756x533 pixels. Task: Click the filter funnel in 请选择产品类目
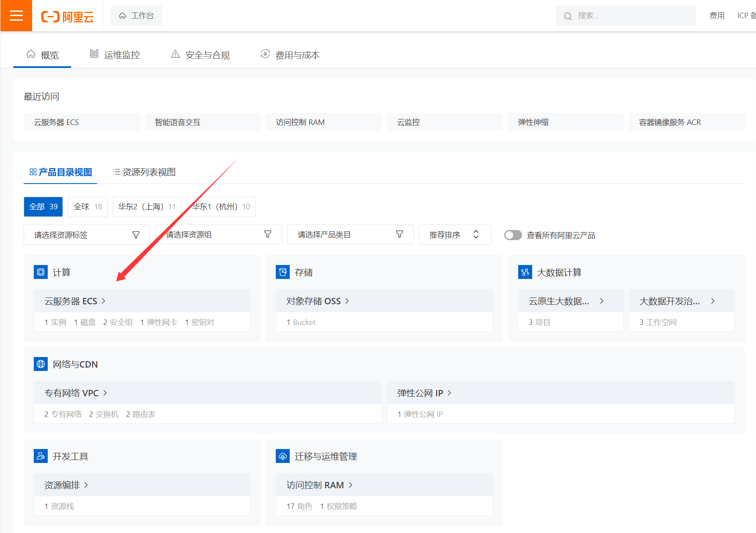400,234
